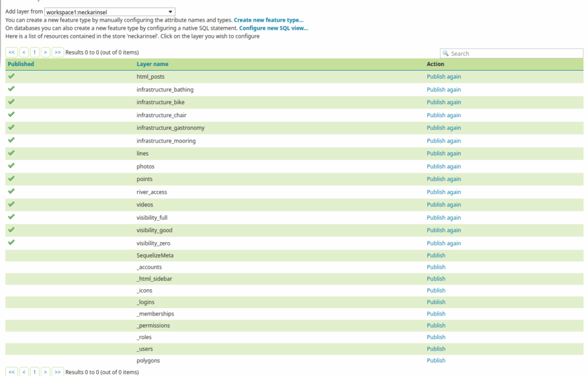Sort table by Published column
Viewport: 588px width, 376px height.
coord(21,64)
